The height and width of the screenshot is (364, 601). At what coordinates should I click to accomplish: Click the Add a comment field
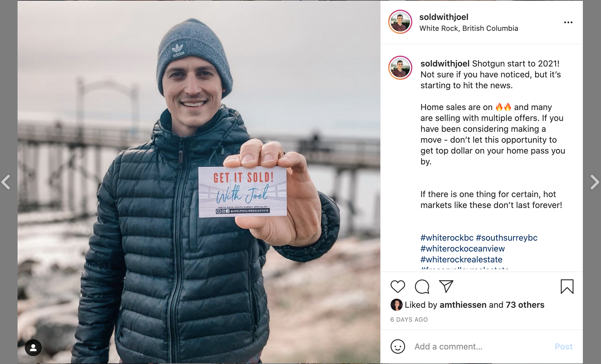(x=481, y=346)
